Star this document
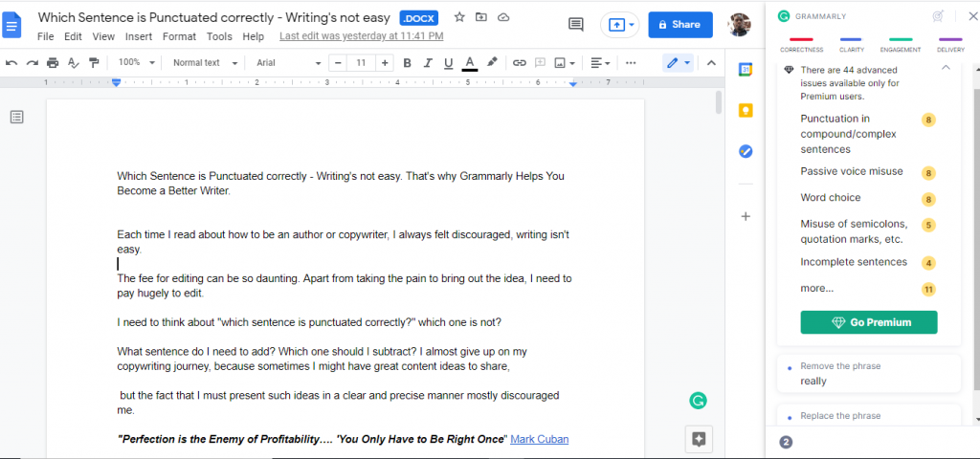Screen dimensions: 980x459 (459, 17)
